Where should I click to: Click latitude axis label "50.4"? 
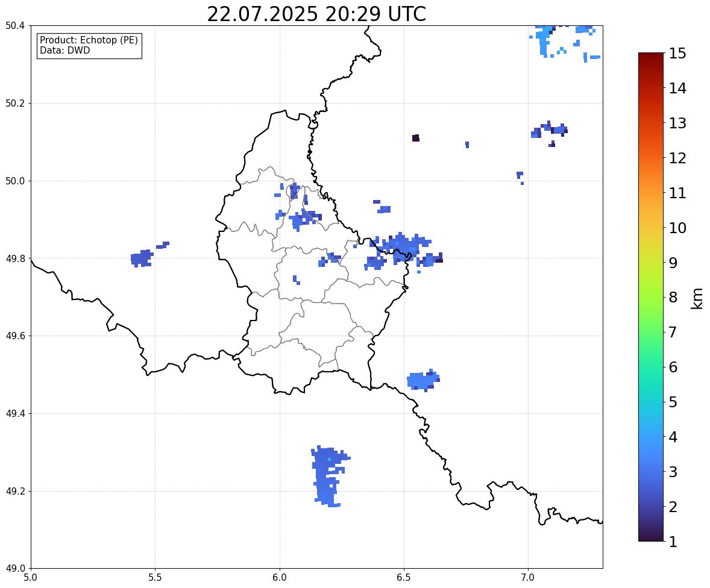[15, 26]
